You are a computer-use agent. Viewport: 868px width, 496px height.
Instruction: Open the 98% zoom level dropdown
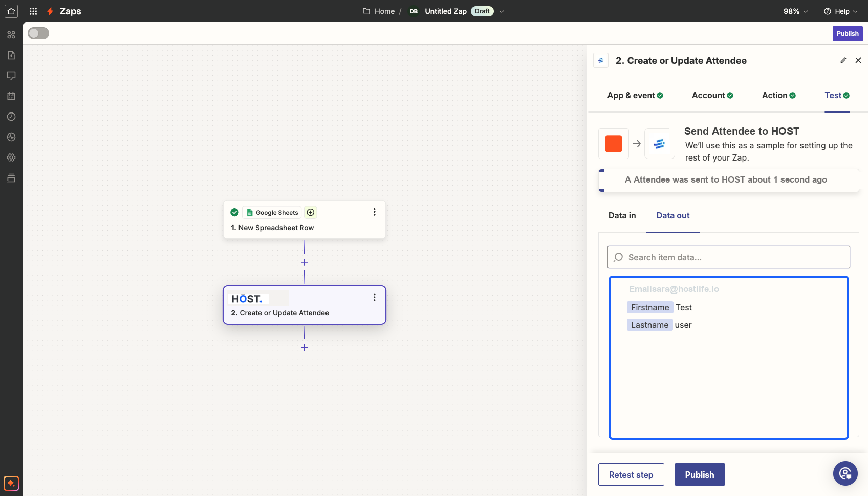click(x=796, y=11)
